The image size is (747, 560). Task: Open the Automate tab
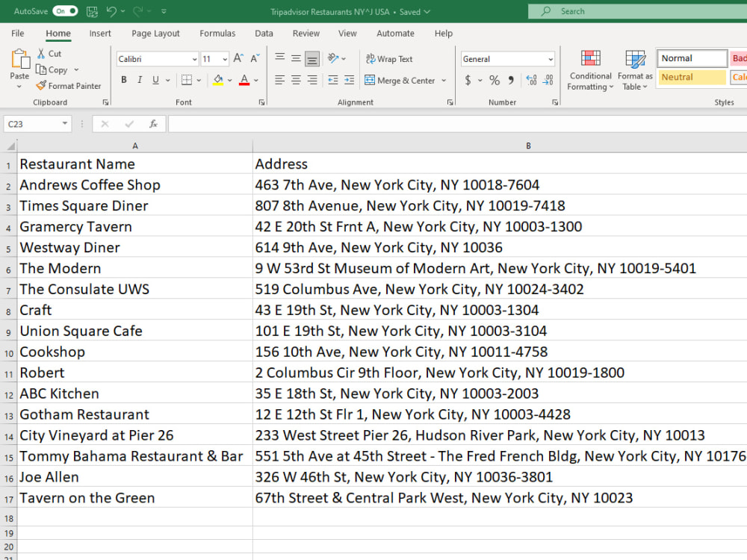(395, 34)
